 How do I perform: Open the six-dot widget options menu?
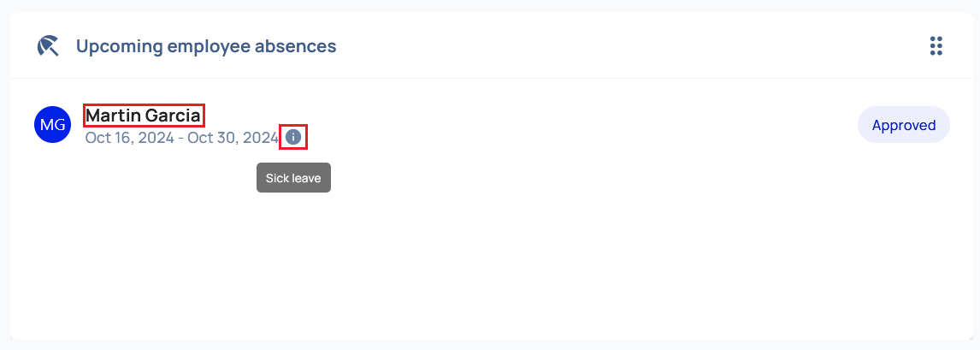936,45
